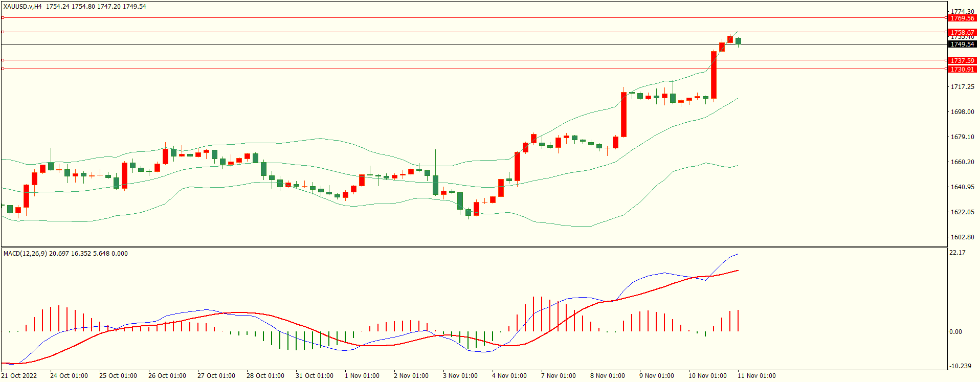Click the black 1749.54 current price label

(962, 44)
